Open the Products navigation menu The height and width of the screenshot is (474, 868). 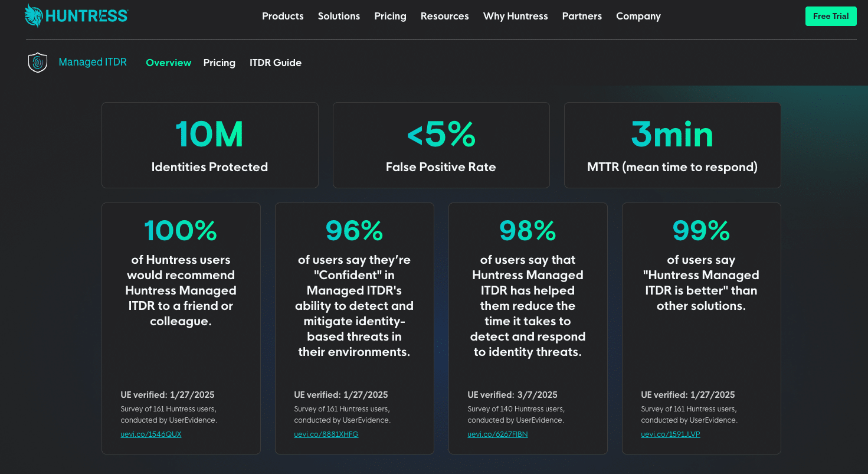(283, 16)
